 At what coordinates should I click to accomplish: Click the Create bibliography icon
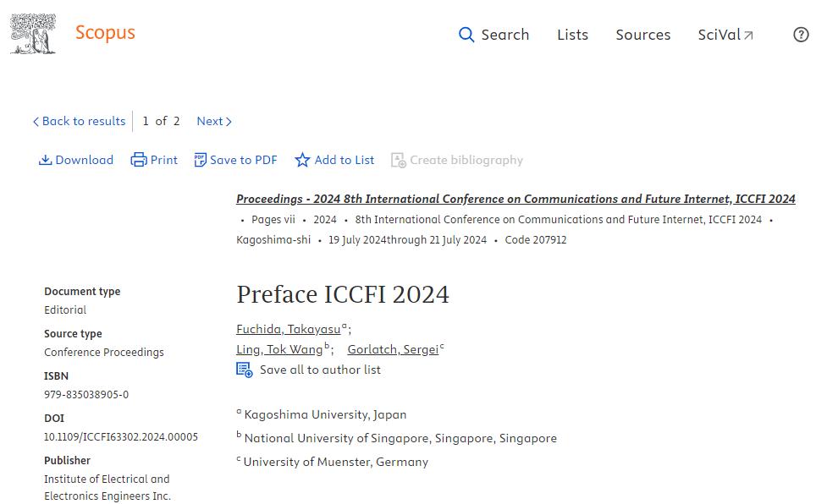[x=398, y=160]
